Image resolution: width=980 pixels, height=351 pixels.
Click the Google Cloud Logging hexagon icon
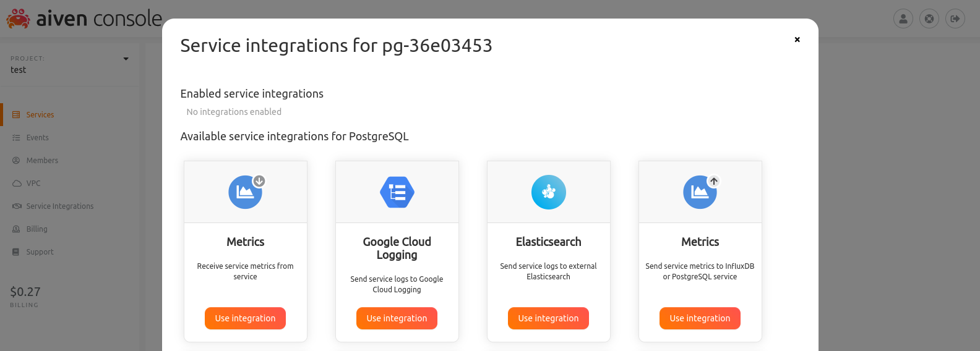(397, 192)
